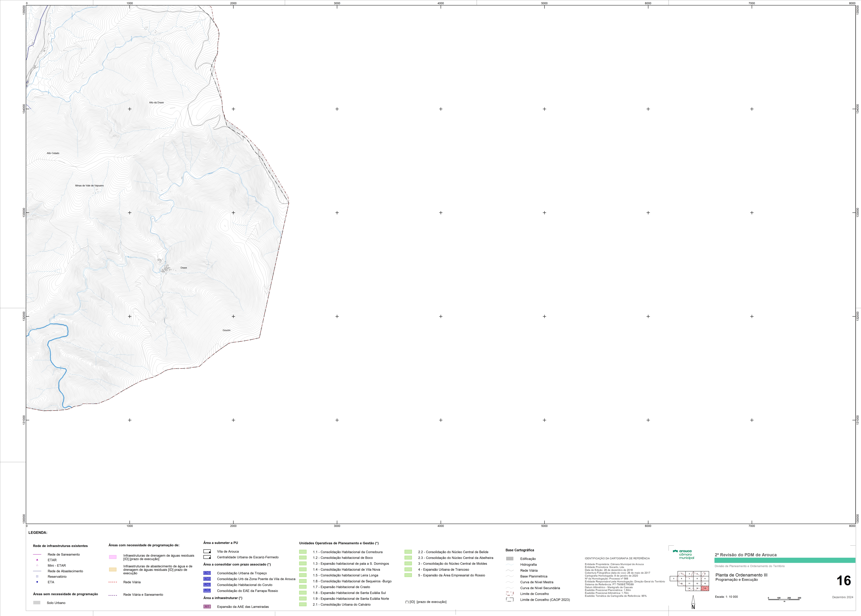Click the Gourim place label on map
This screenshot has width=861, height=616.
pos(226,330)
